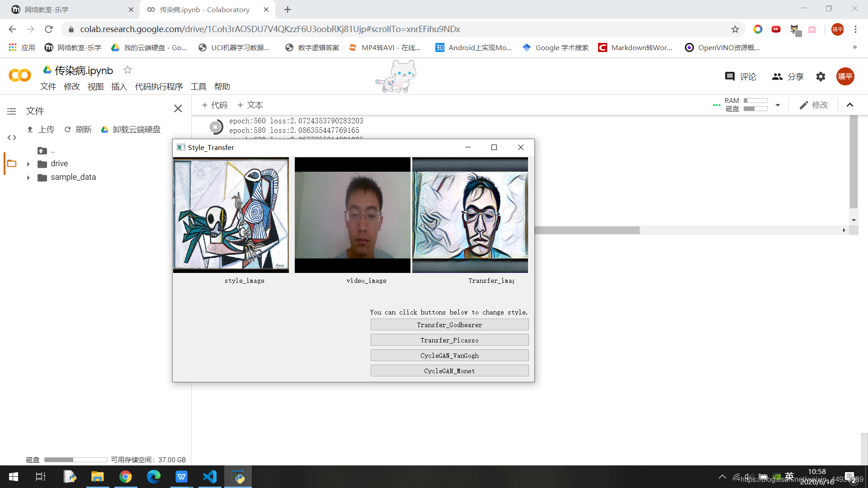The image size is (868, 488).
Task: Open the table of contents sidebar icon
Action: [x=12, y=111]
